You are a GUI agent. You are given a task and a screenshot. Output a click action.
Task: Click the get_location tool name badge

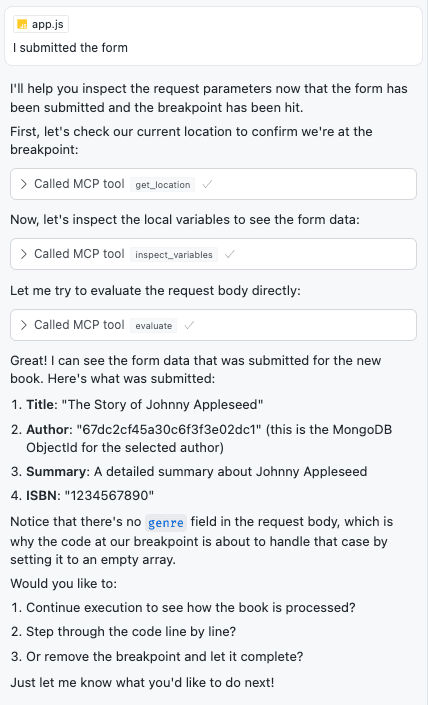(x=163, y=184)
